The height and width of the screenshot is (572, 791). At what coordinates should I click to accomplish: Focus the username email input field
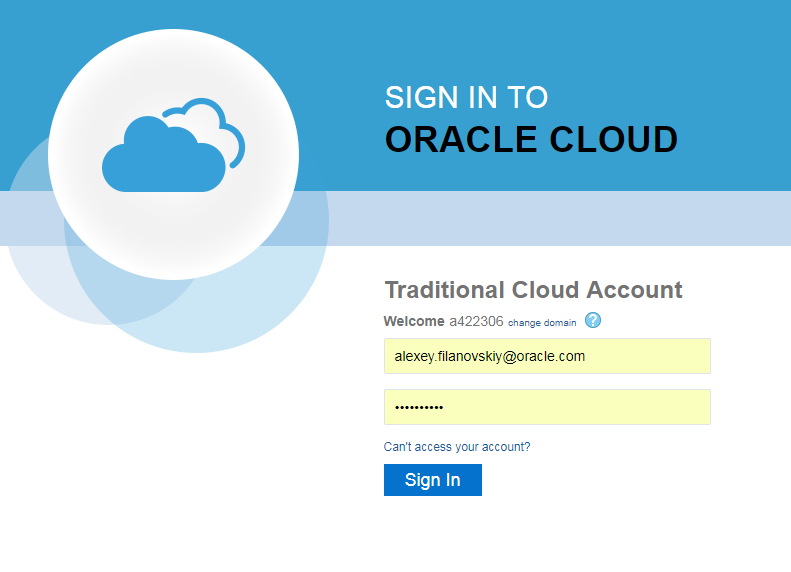click(x=547, y=356)
